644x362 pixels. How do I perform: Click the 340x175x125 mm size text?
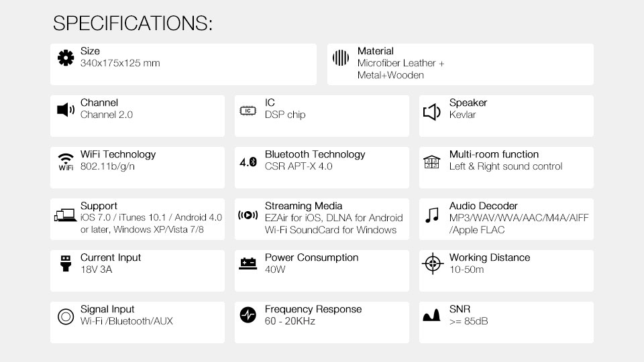[120, 64]
